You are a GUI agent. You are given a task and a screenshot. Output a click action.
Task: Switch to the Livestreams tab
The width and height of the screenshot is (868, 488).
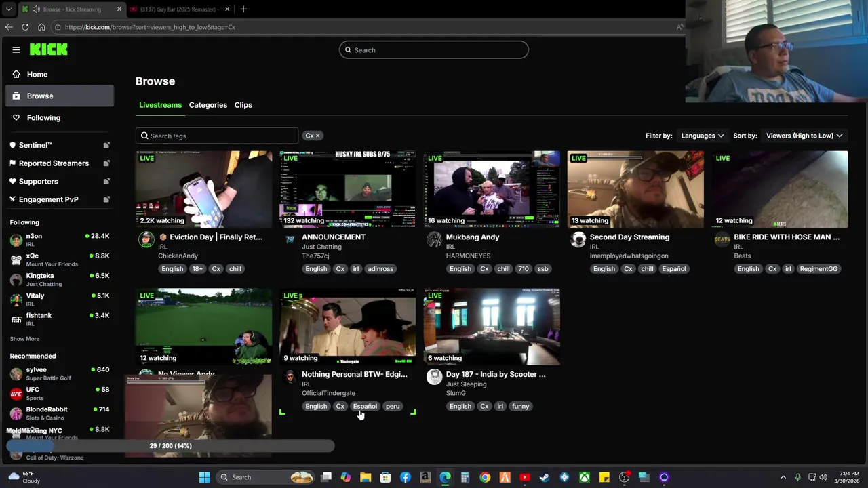(x=161, y=105)
